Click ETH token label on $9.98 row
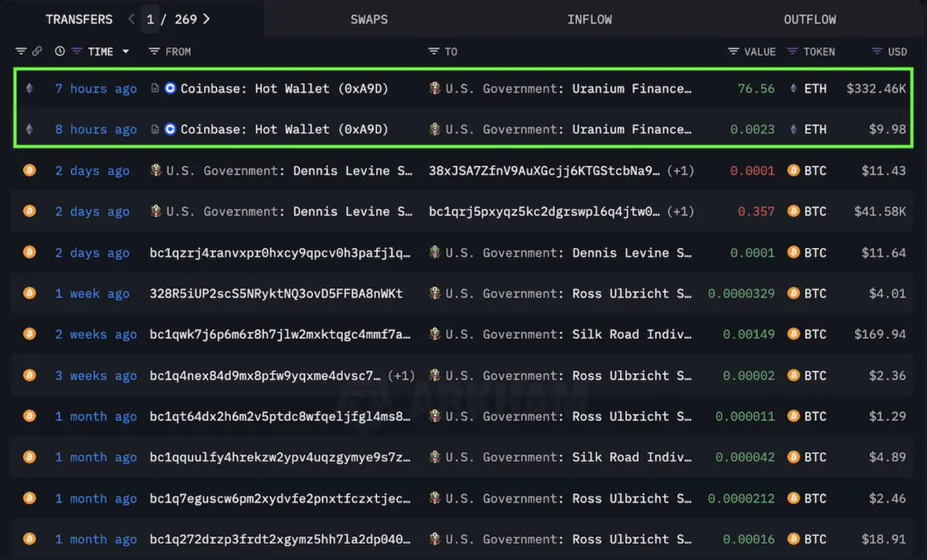927x560 pixels. (815, 130)
